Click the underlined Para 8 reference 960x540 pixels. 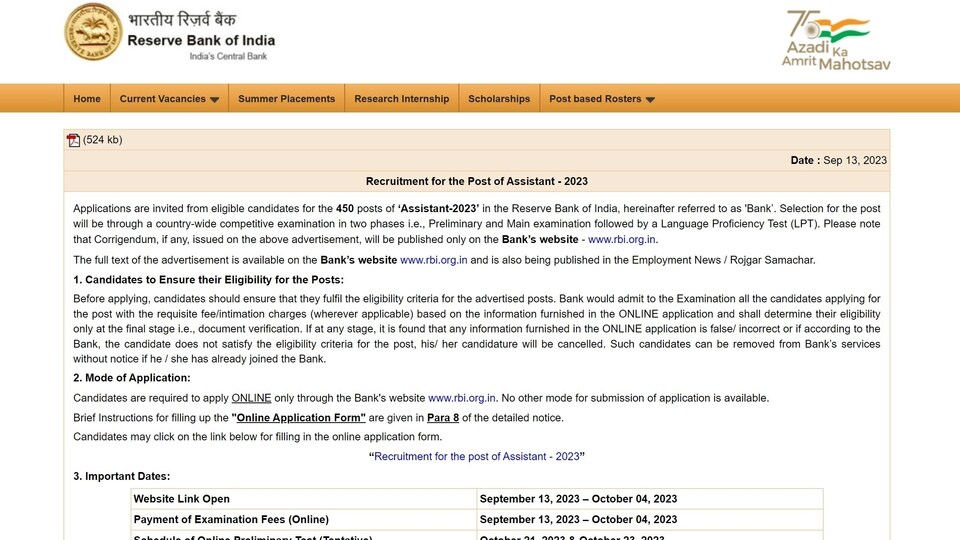[443, 418]
